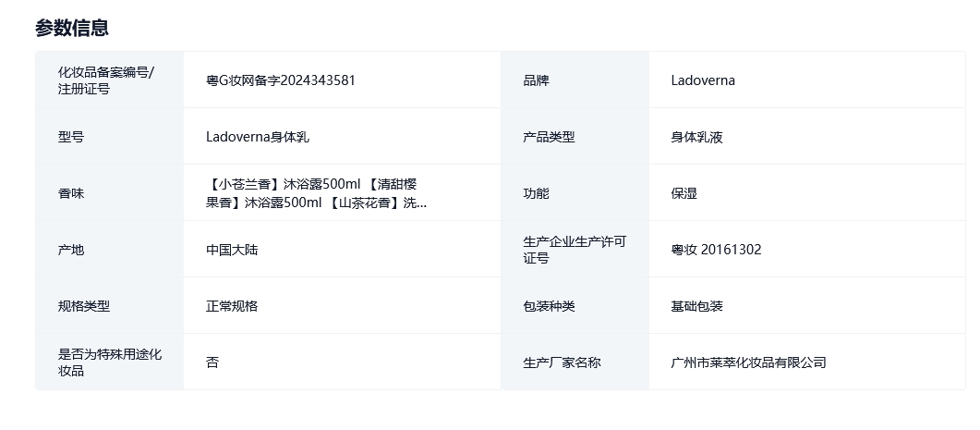Click the 产地 value 中国大陆

click(x=232, y=249)
